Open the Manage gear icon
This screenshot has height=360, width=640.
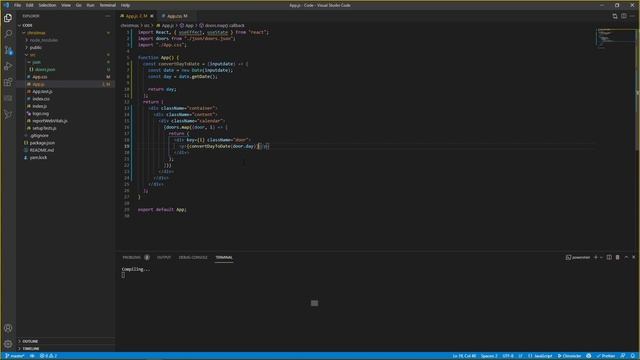8,344
